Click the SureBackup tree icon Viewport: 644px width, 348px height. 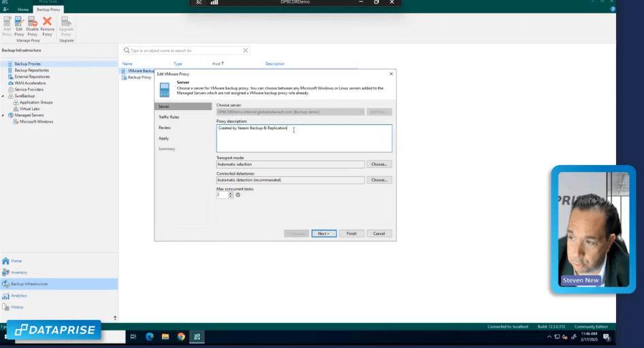(11, 96)
